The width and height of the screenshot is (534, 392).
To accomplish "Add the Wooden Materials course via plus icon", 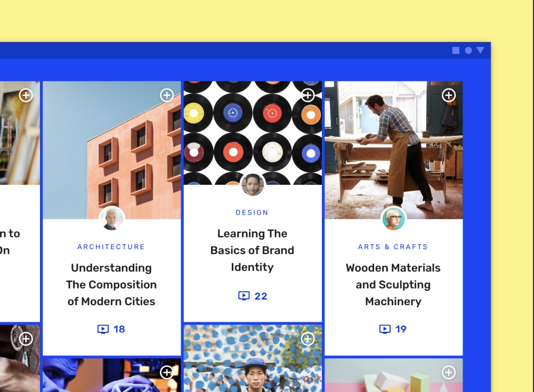I will pos(449,95).
